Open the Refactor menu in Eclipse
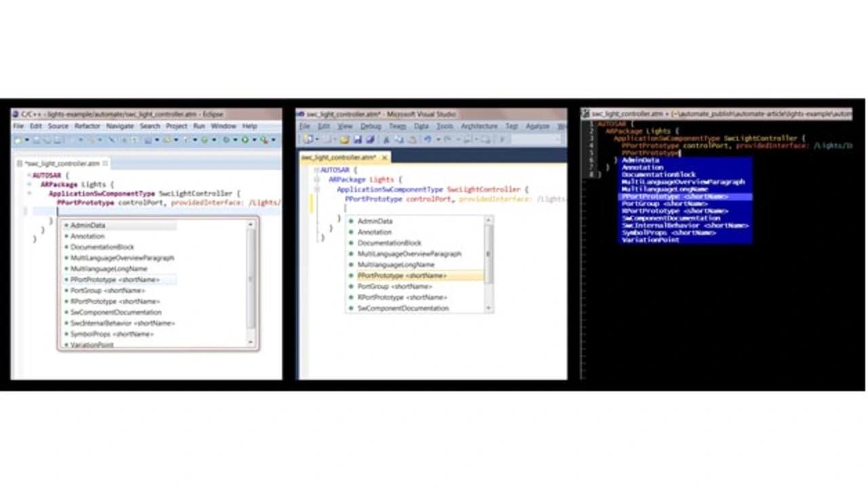 (87, 126)
